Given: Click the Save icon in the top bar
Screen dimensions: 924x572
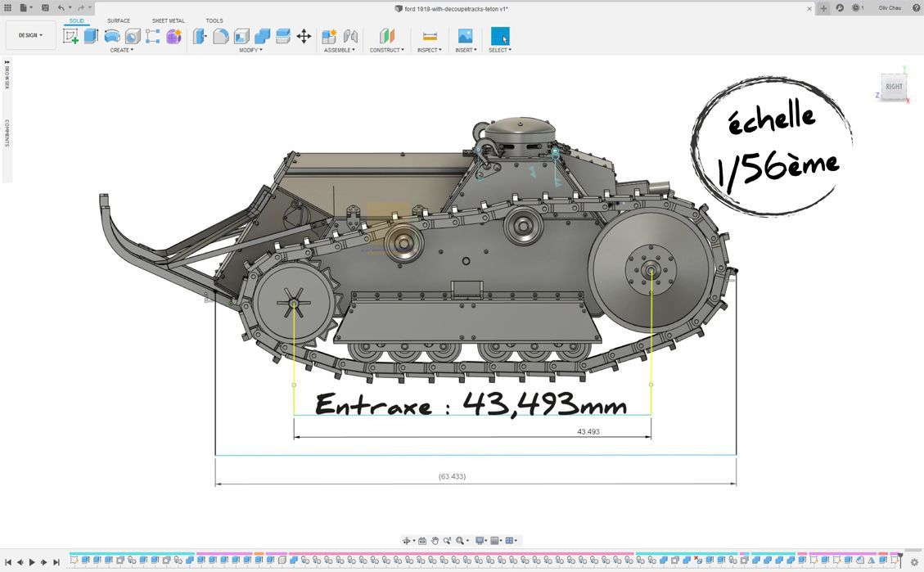Looking at the screenshot, I should [45, 7].
